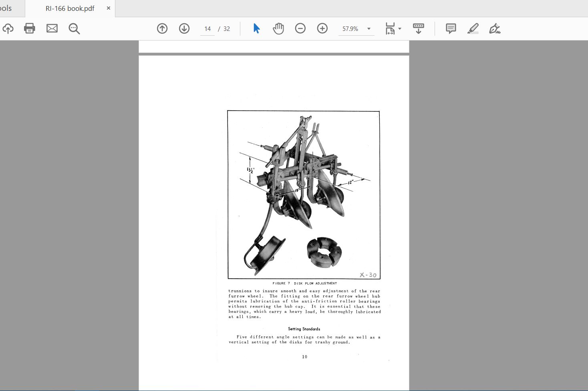Activate the text Selection tool arrow
588x391 pixels.
[x=256, y=28]
